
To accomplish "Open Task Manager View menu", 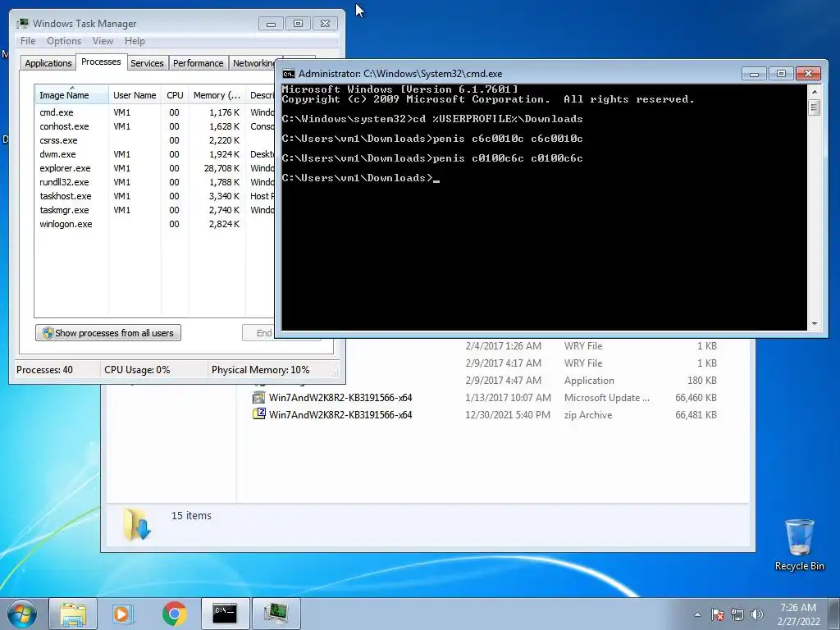I will click(x=103, y=41).
